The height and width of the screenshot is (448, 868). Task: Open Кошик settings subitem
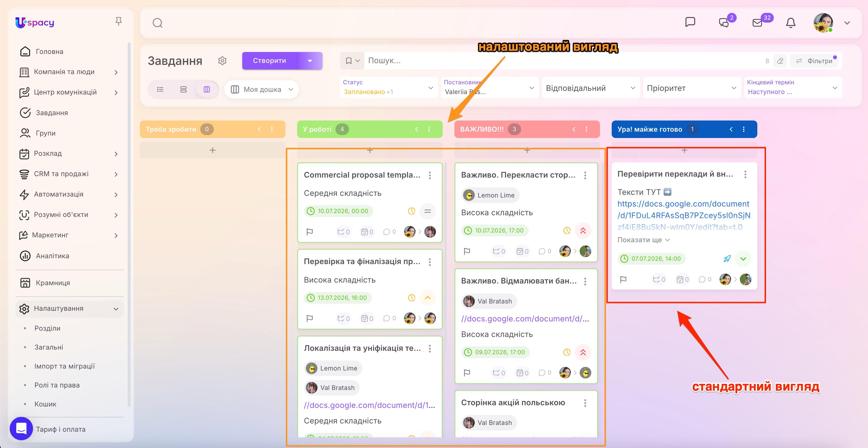pyautogui.click(x=45, y=404)
